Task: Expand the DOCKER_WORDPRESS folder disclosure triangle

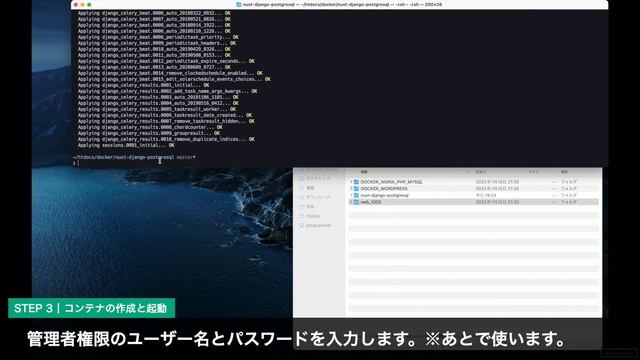Action: pyautogui.click(x=351, y=189)
